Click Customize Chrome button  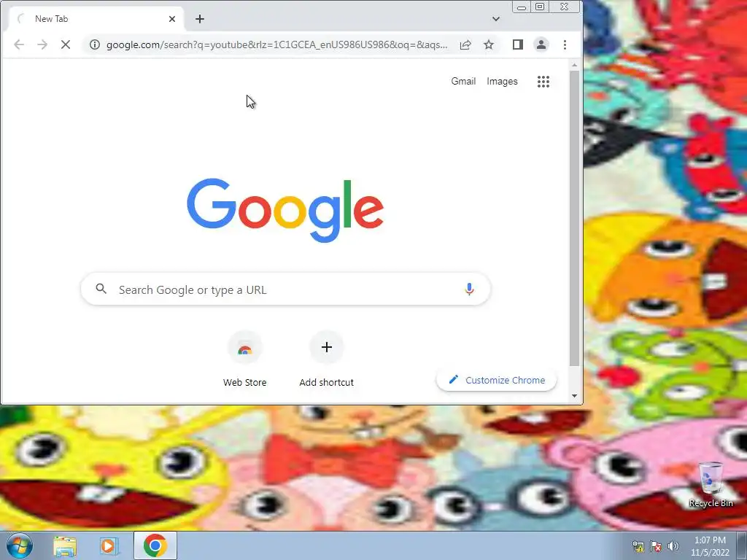point(496,380)
